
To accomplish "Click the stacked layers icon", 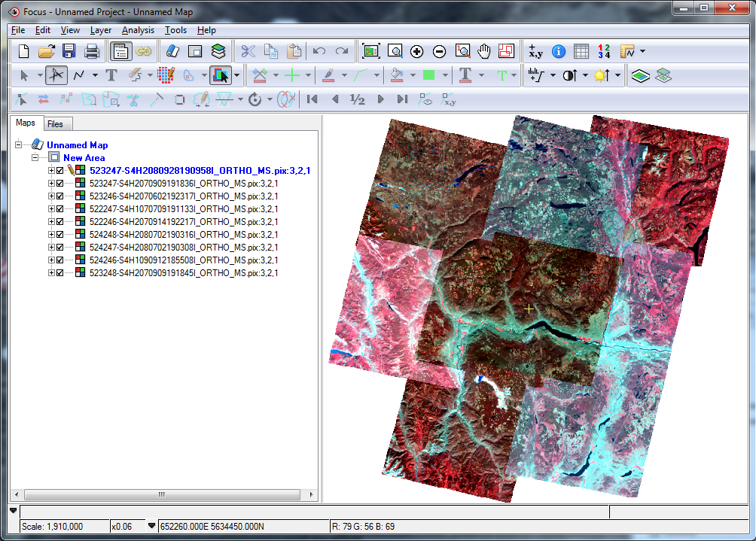I will [218, 51].
